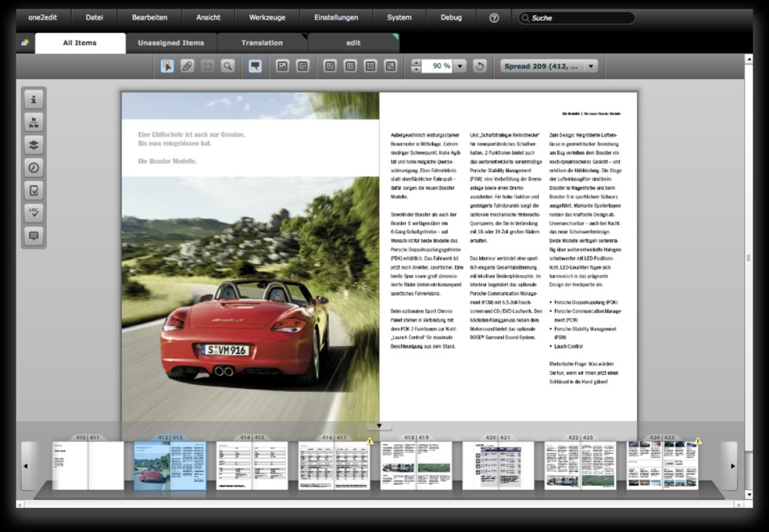The width and height of the screenshot is (769, 532).
Task: Choose the fourth layout view icon
Action: tap(390, 66)
